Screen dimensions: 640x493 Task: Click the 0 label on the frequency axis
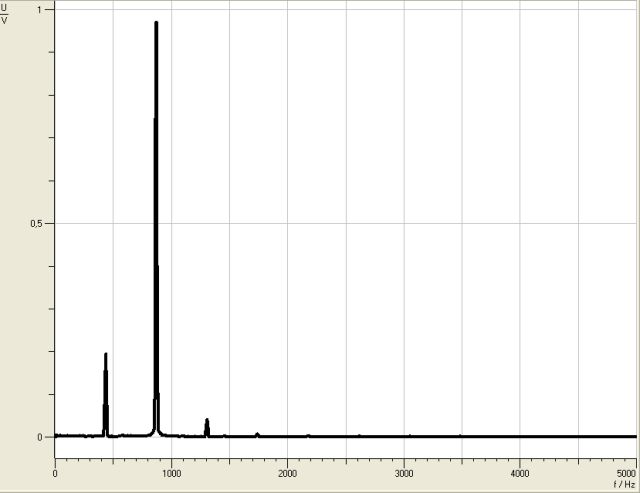[55, 472]
